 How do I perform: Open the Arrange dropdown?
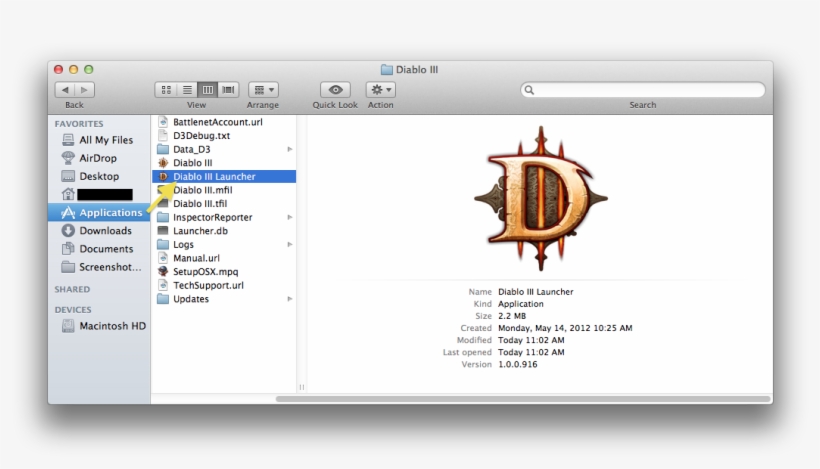click(x=264, y=90)
